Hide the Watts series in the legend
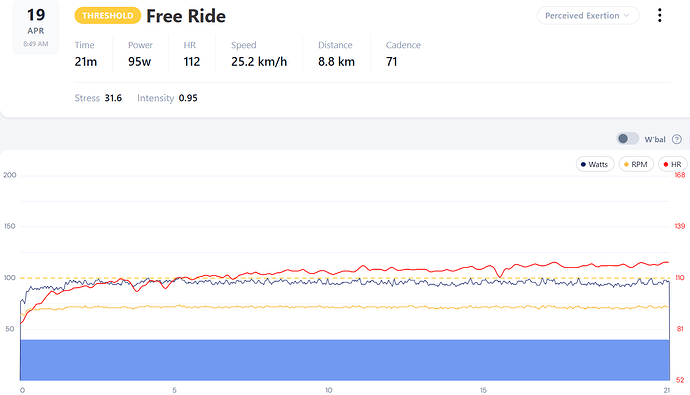Viewport: 690px width, 395px height. click(x=595, y=165)
